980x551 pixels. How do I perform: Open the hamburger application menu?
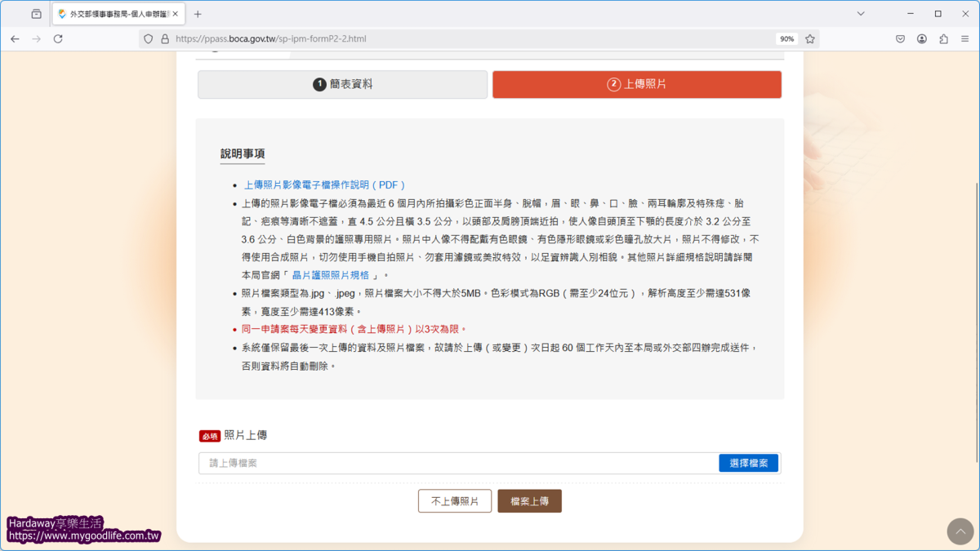click(965, 38)
